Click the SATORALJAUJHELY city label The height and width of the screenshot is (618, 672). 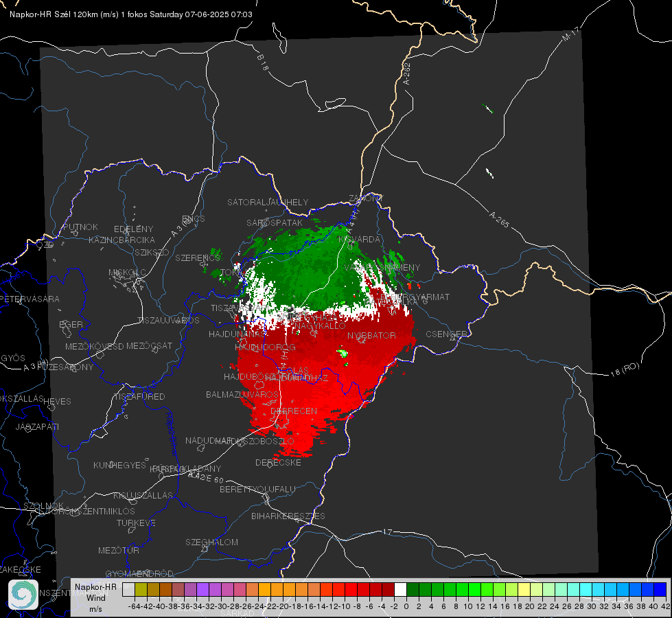(x=268, y=202)
